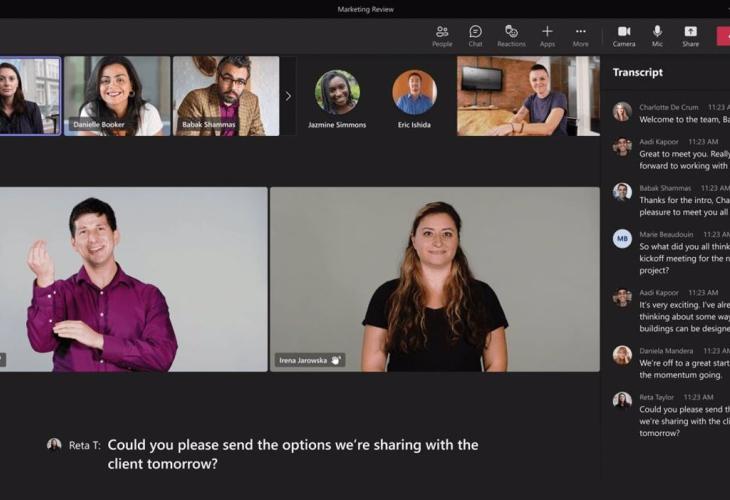The height and width of the screenshot is (500, 730).
Task: Click Eric Ishida's profile avatar
Action: click(x=414, y=92)
